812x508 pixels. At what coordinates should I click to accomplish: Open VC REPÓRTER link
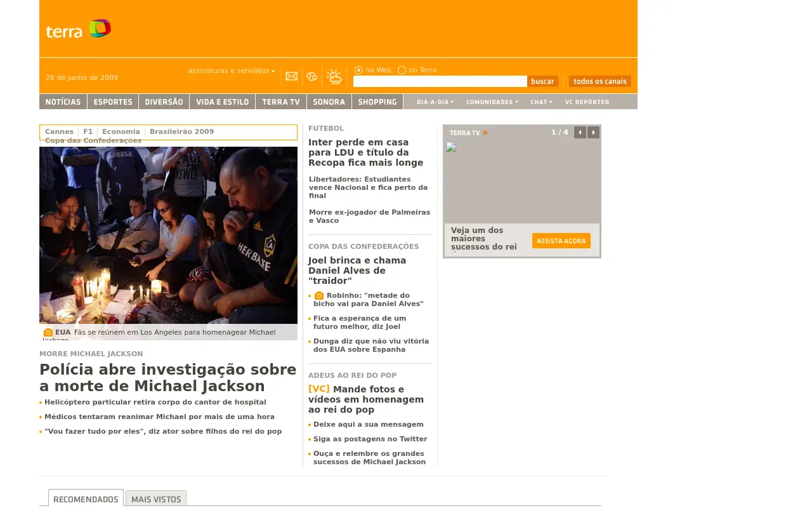click(587, 102)
